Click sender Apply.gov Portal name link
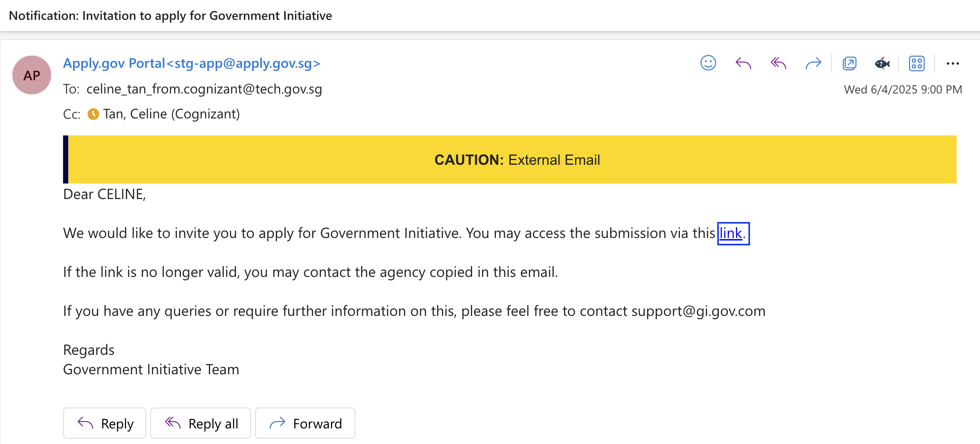This screenshot has height=444, width=980. [x=192, y=63]
